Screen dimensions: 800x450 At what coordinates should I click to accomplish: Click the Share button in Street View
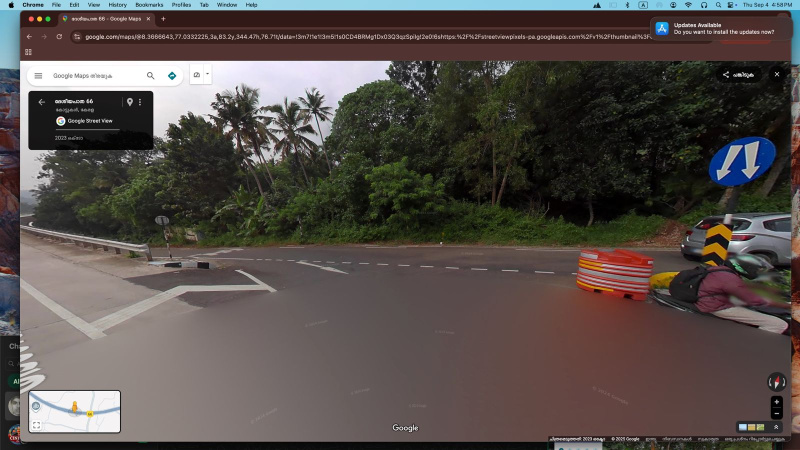pos(738,74)
